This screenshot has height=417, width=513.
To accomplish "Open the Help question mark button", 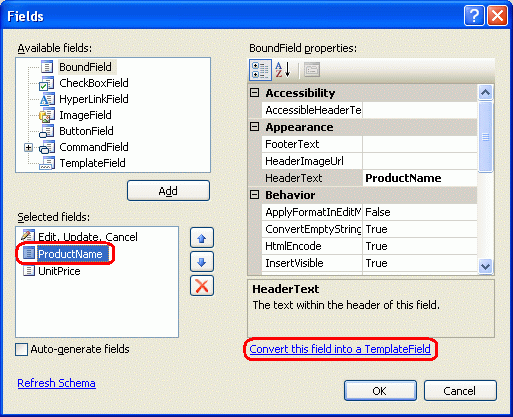I will (x=474, y=16).
